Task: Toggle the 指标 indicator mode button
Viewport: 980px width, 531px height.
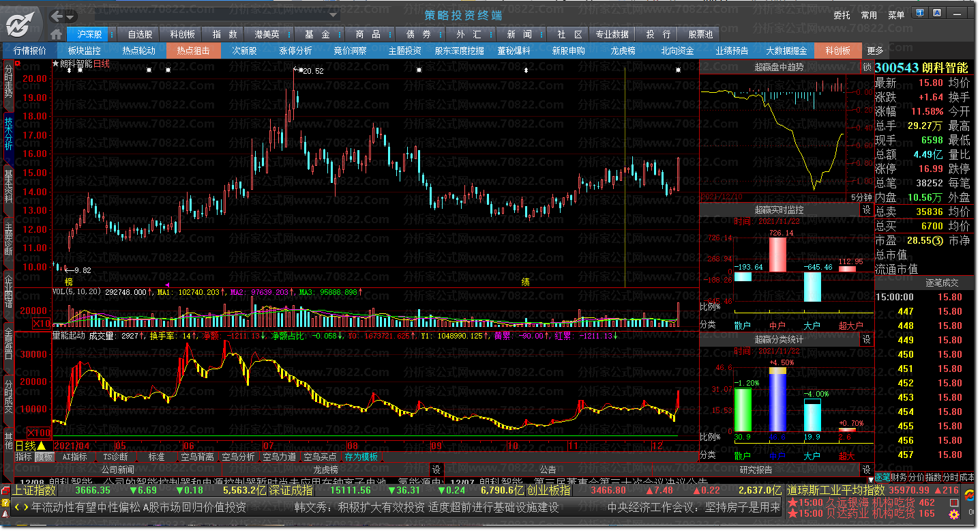Action: pos(23,457)
